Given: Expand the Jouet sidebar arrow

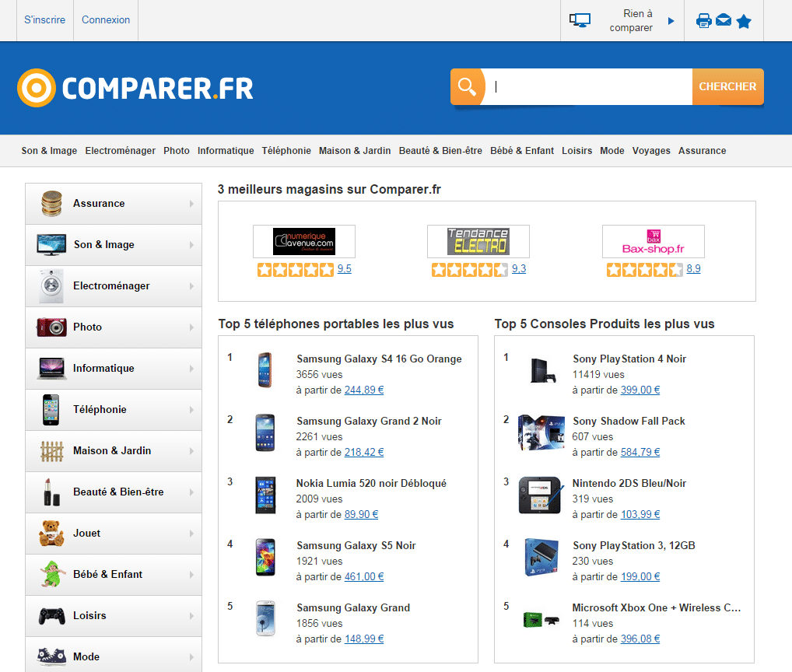Looking at the screenshot, I should 191,533.
